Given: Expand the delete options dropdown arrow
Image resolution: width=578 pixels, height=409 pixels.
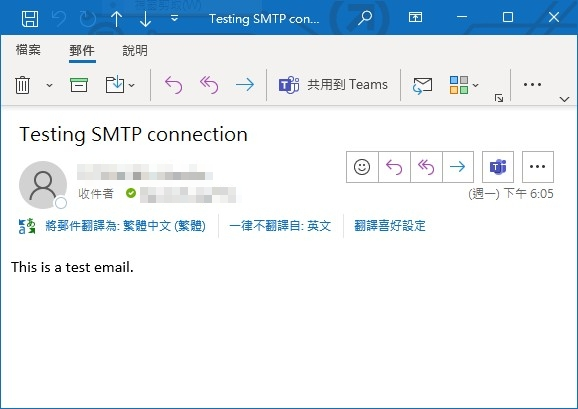Looking at the screenshot, I should point(49,85).
